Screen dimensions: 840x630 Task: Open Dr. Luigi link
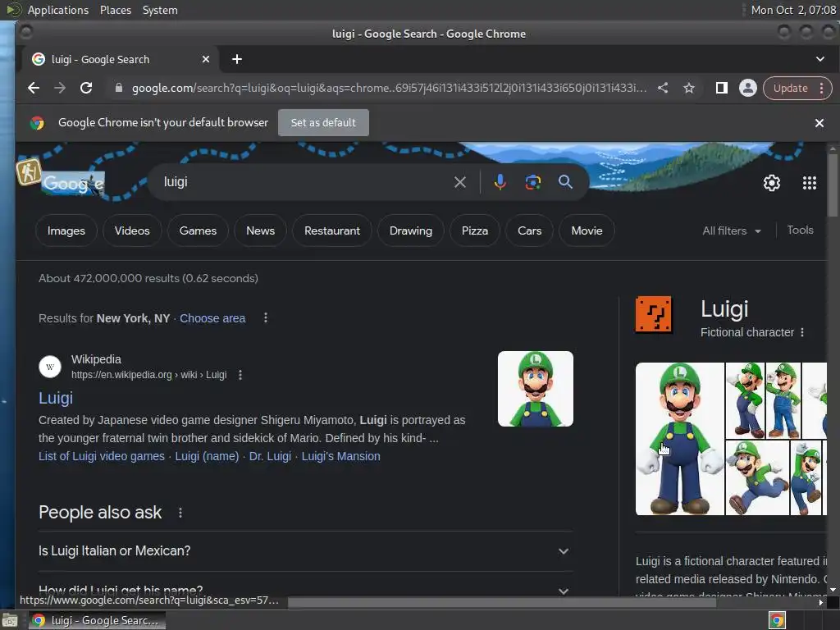pyautogui.click(x=270, y=456)
